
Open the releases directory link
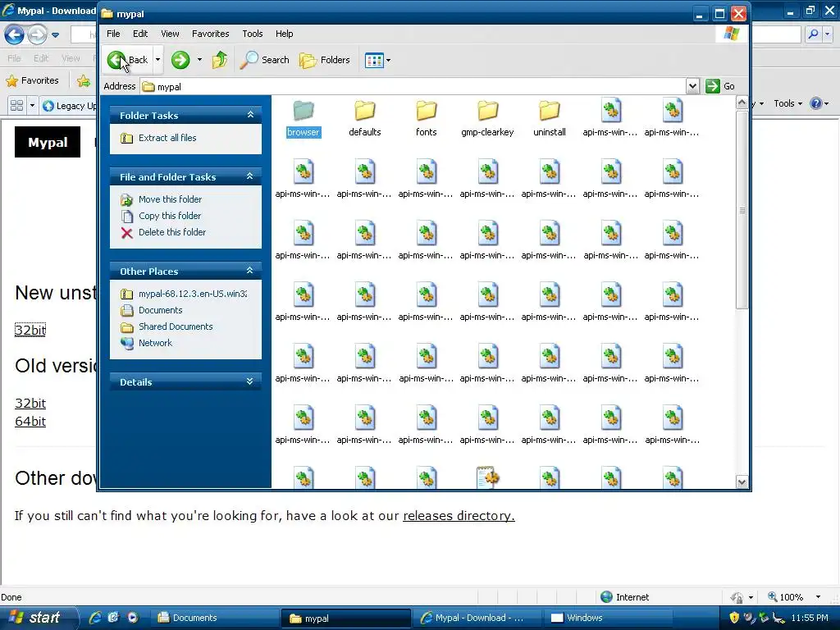(459, 515)
